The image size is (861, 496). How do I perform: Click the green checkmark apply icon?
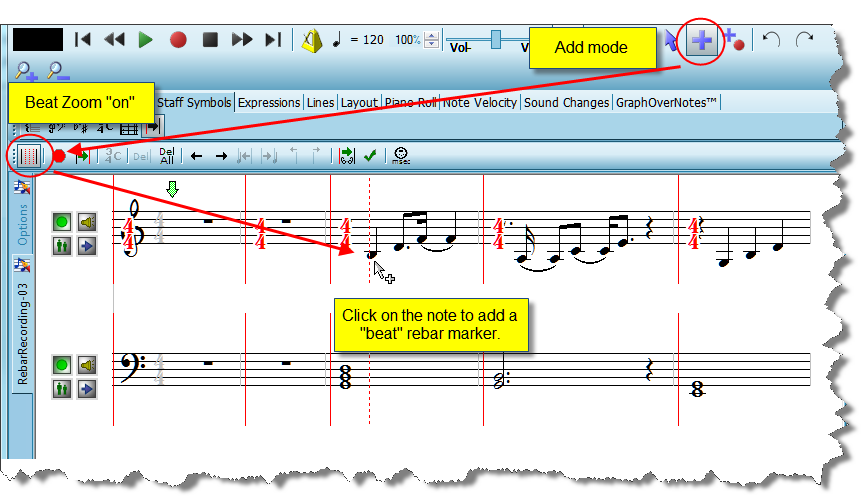[x=370, y=156]
